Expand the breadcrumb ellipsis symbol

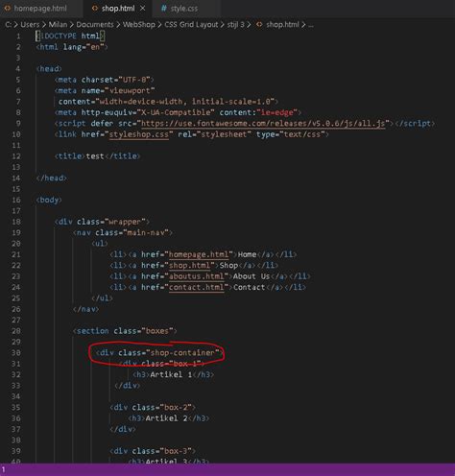pos(311,25)
